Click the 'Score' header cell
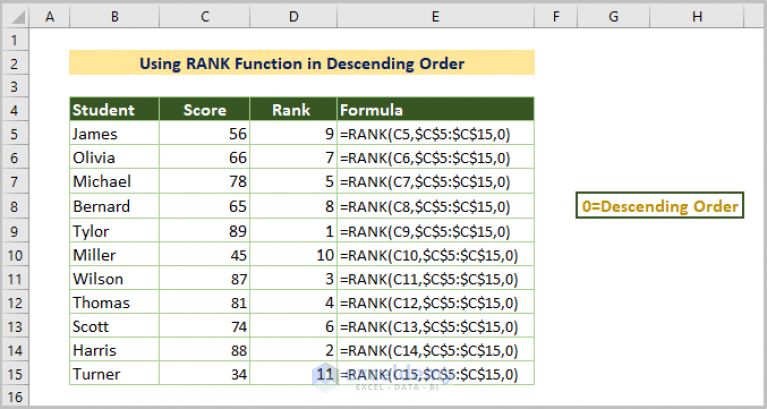The width and height of the screenshot is (767, 409). [204, 109]
